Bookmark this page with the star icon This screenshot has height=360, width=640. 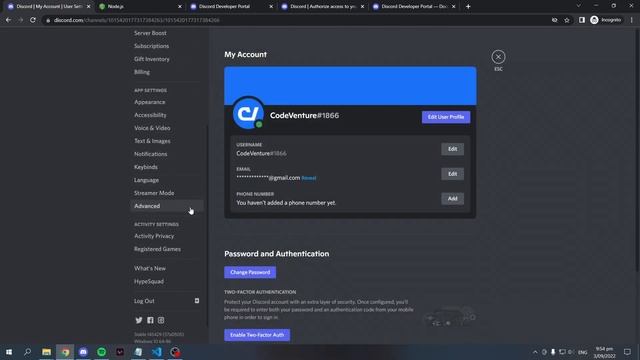coord(567,20)
